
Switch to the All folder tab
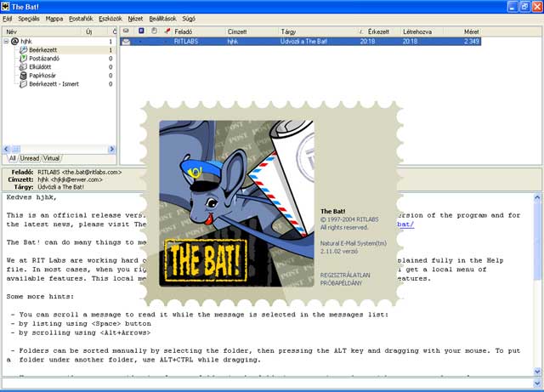pyautogui.click(x=12, y=158)
